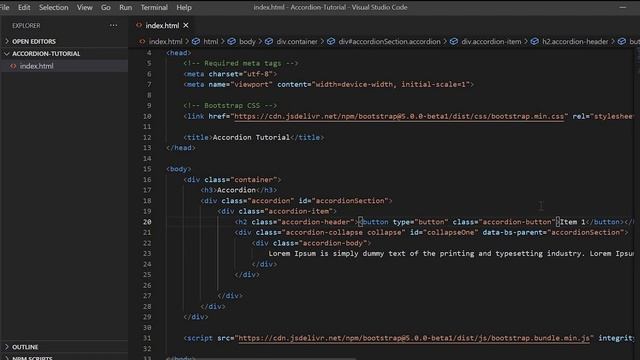Viewport: 640px width, 360px height.
Task: Click the symbol icon before div.container breadcrumb
Action: click(x=269, y=41)
